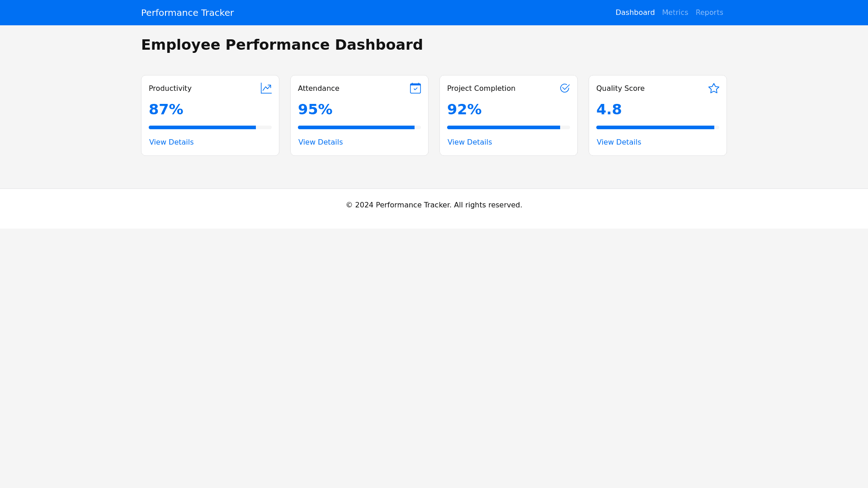Click the Productivity progress bar
This screenshot has height=488, width=868.
point(210,127)
